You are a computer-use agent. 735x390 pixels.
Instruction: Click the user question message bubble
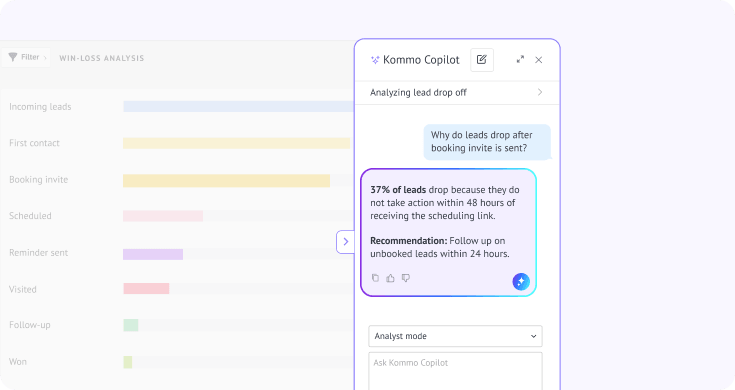click(x=487, y=142)
